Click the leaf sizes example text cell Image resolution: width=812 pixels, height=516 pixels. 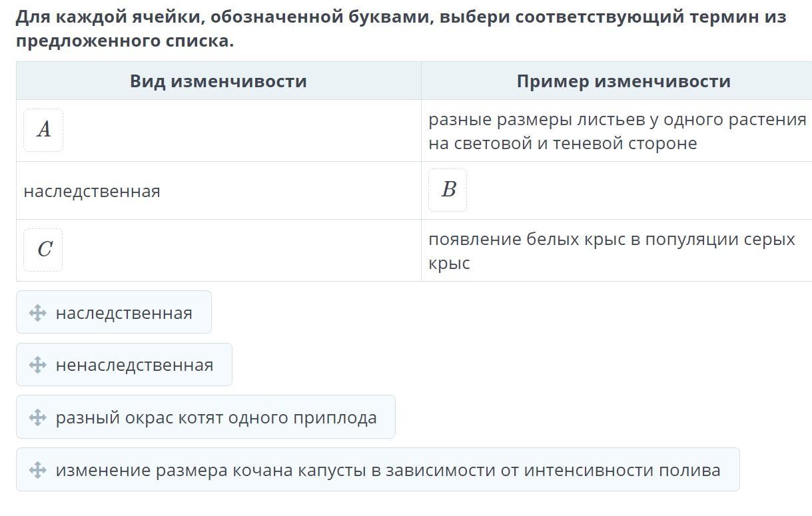[617, 131]
